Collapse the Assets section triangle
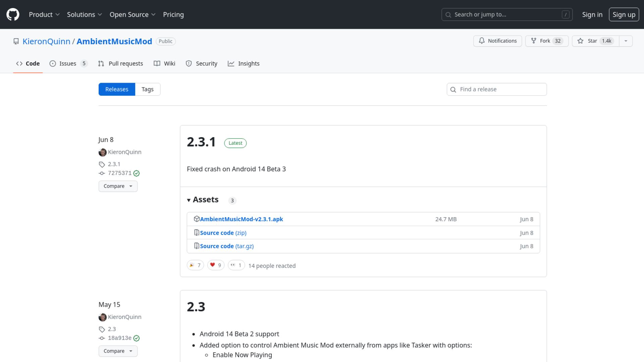This screenshot has height=362, width=644. coord(189,200)
